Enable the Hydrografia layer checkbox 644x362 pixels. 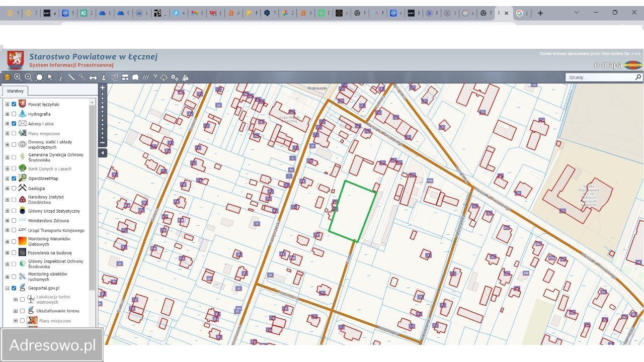14,114
